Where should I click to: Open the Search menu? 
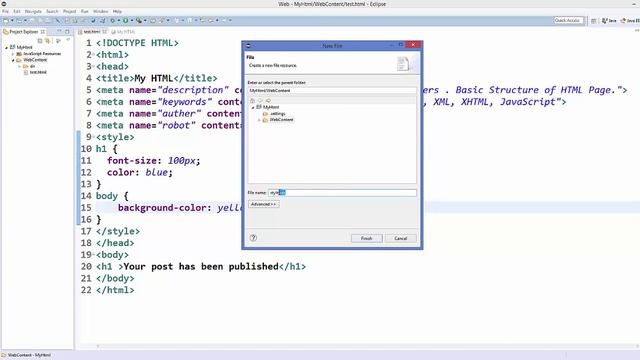(x=52, y=11)
